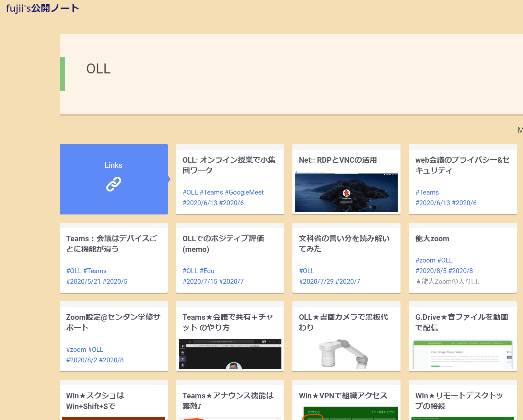Screen dimensions: 523x420
Task: Click #OLL tag in 龍大zoom card
Action: point(445,260)
